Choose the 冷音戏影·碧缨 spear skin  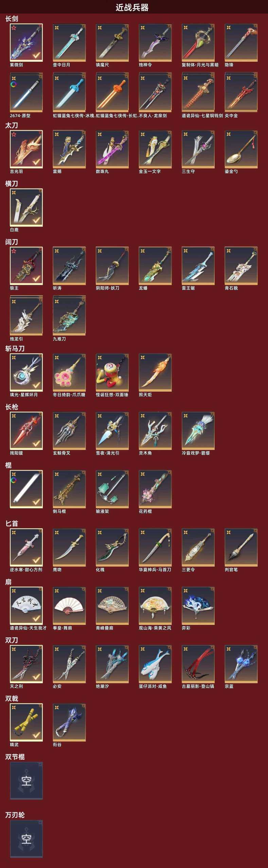tap(198, 431)
